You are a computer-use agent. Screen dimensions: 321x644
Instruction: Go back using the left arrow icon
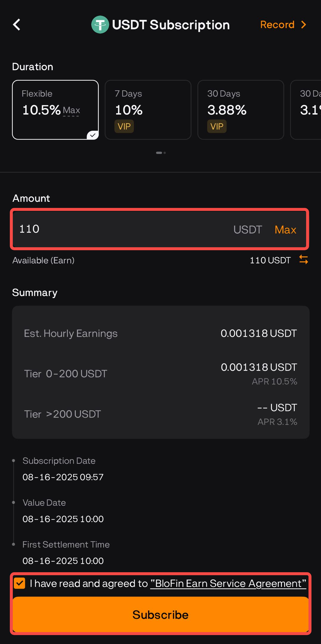pyautogui.click(x=17, y=25)
